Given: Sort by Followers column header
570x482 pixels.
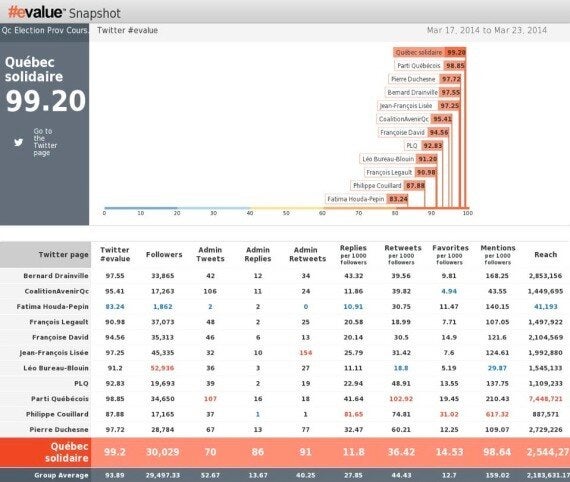Looking at the screenshot, I should click(164, 254).
